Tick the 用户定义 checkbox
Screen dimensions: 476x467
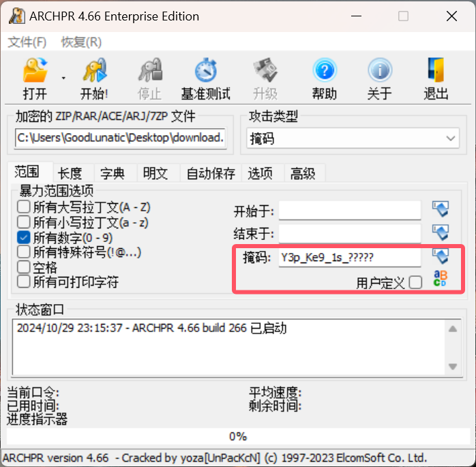click(415, 283)
